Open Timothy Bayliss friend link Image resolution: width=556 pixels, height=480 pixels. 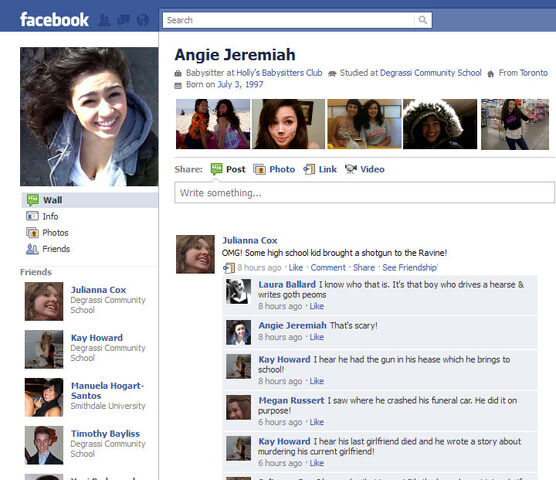click(x=105, y=434)
